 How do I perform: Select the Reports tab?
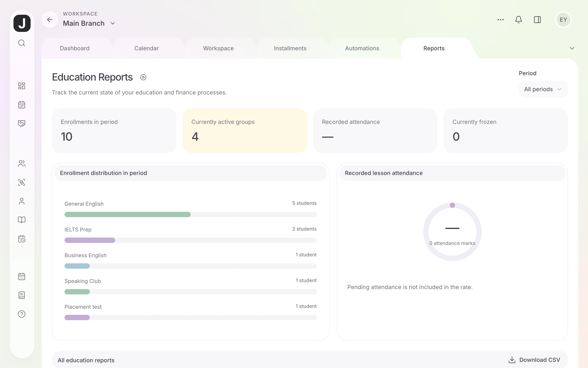coord(434,48)
